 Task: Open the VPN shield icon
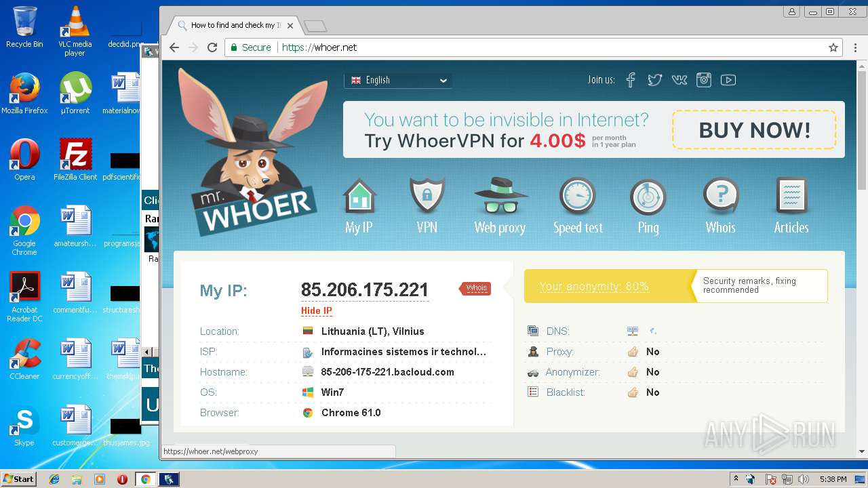pyautogui.click(x=427, y=197)
